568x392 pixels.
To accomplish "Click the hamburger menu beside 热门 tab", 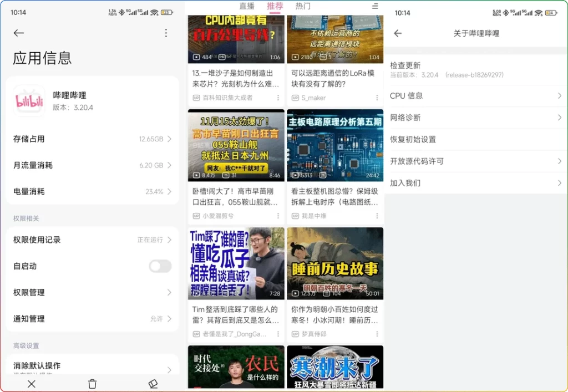I will pyautogui.click(x=374, y=6).
